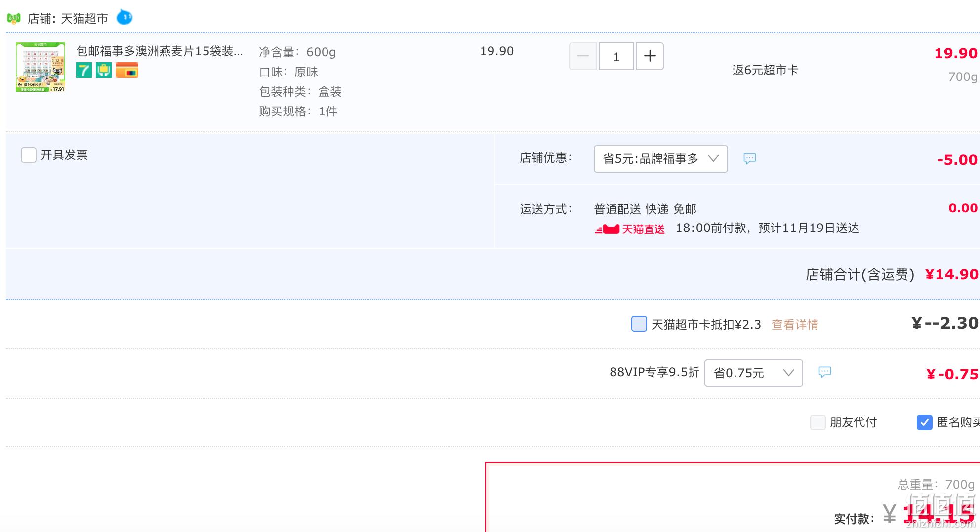The image size is (980, 532).
Task: Click the green 7-day return service icon
Action: (x=84, y=70)
